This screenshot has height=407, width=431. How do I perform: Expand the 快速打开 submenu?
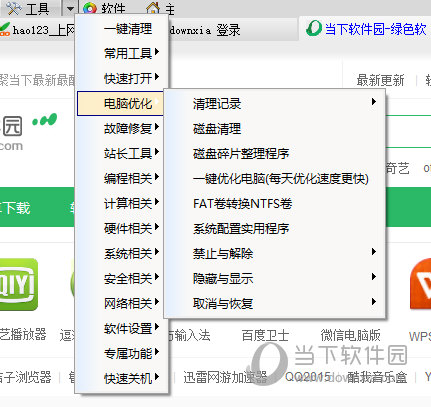point(122,79)
